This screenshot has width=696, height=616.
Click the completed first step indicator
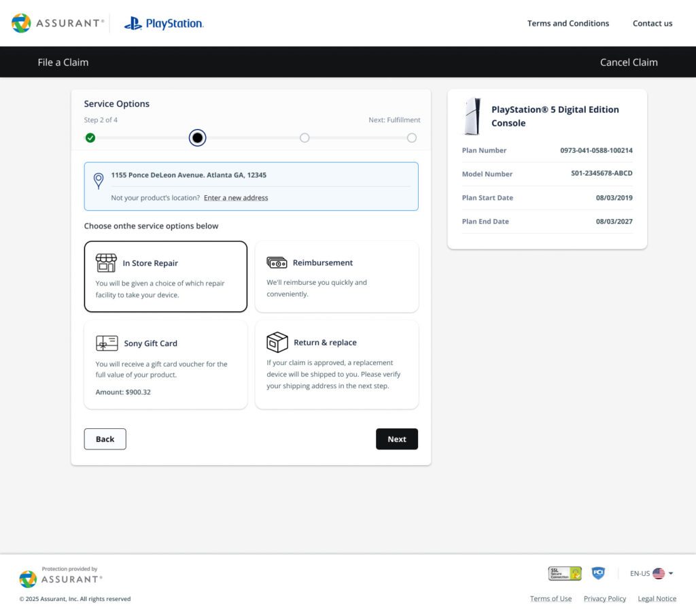[x=90, y=138]
